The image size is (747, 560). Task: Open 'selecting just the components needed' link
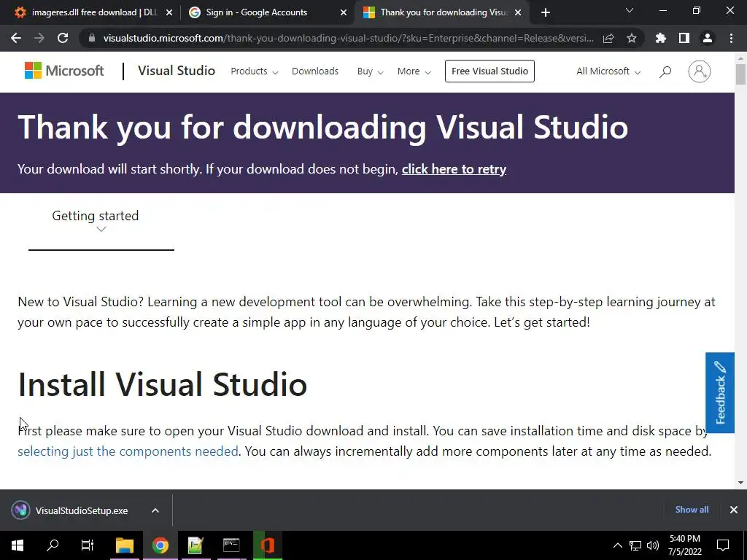[128, 451]
